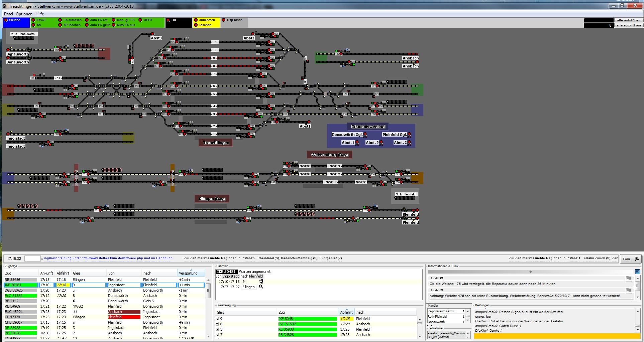This screenshot has height=342, width=644.
Task: Open the Hilfe menu
Action: [39, 14]
